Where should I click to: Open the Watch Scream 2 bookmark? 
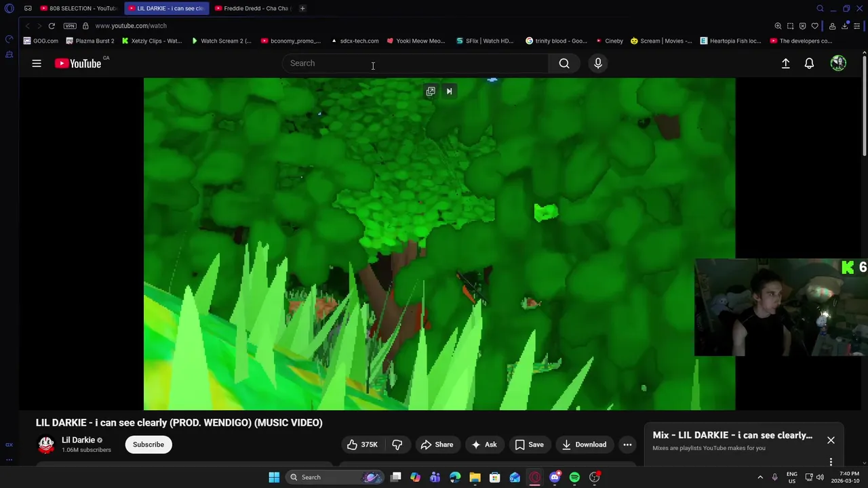click(222, 41)
